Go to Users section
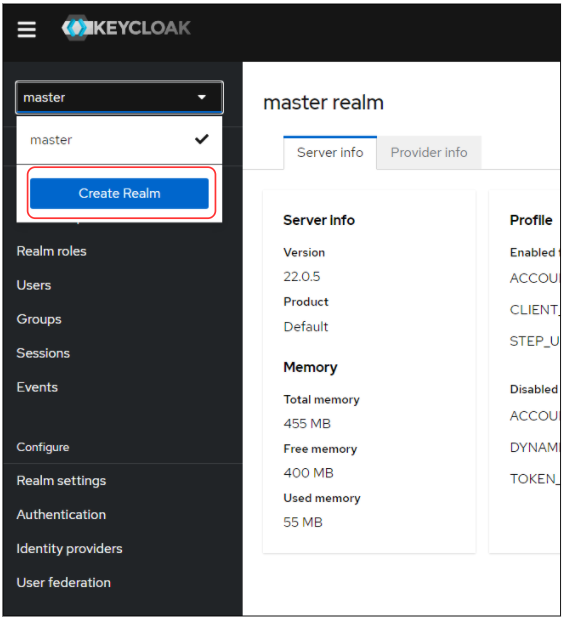This screenshot has width=564, height=618. pyautogui.click(x=34, y=285)
